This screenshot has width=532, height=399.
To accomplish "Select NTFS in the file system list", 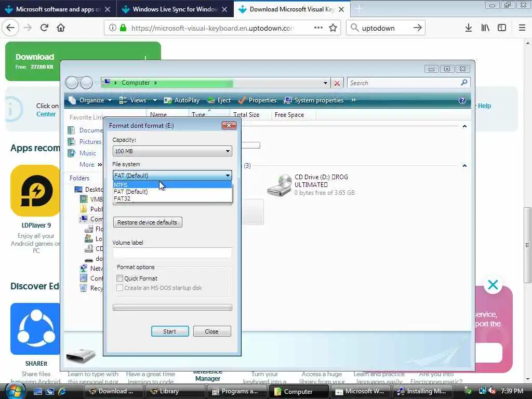I will (x=172, y=185).
